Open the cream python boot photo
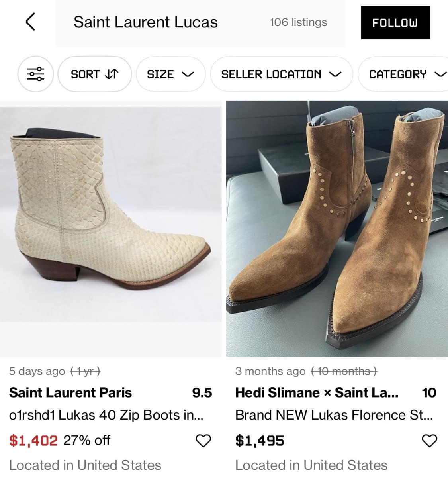This screenshot has width=448, height=494. tap(111, 214)
